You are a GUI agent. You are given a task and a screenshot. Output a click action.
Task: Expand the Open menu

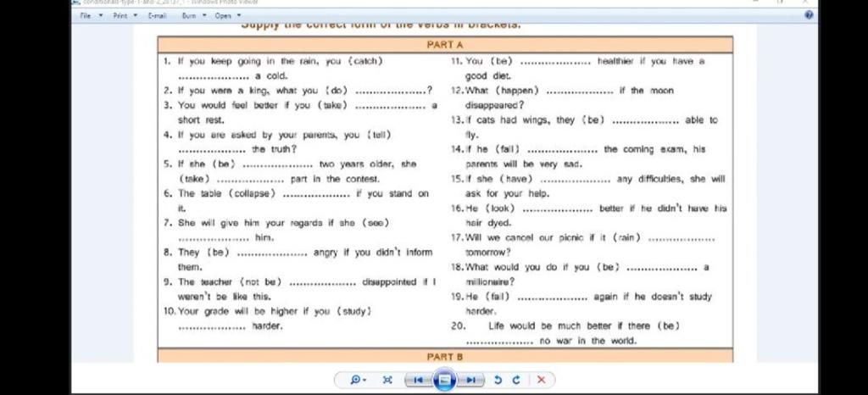click(228, 16)
